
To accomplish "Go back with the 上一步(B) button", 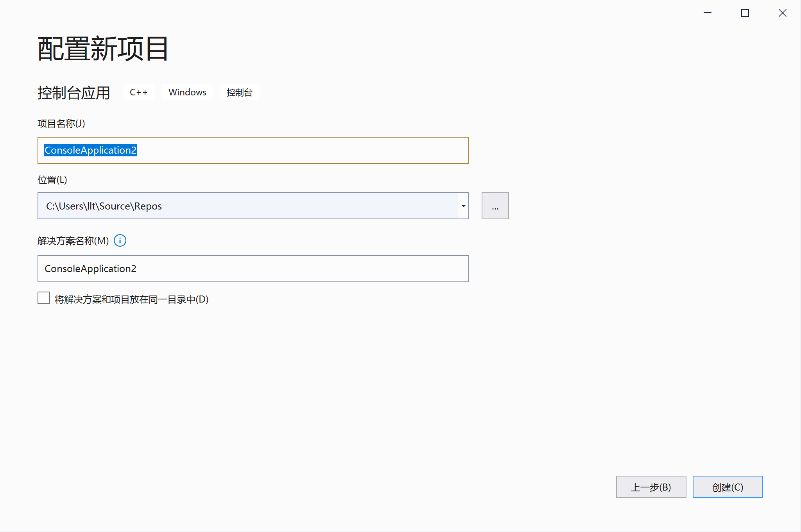I will coord(651,487).
